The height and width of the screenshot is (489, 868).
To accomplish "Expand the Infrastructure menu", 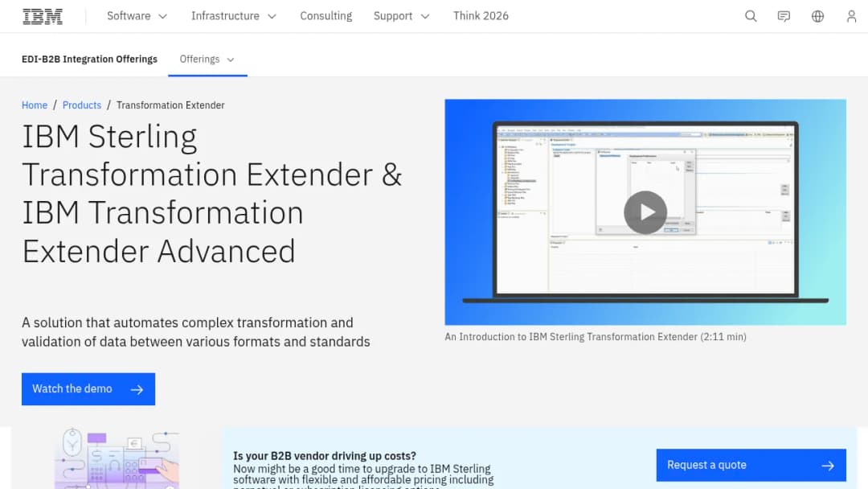I will point(234,16).
